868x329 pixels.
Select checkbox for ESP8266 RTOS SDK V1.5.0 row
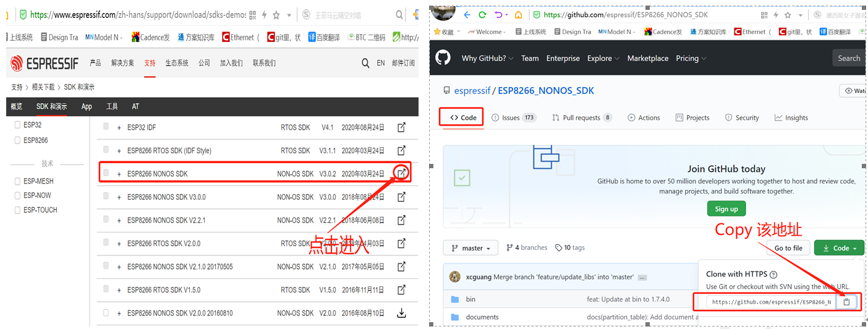click(x=106, y=289)
